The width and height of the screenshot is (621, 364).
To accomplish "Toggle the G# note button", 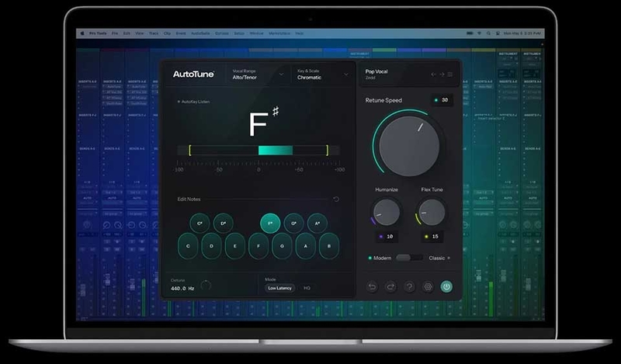I will pyautogui.click(x=294, y=224).
